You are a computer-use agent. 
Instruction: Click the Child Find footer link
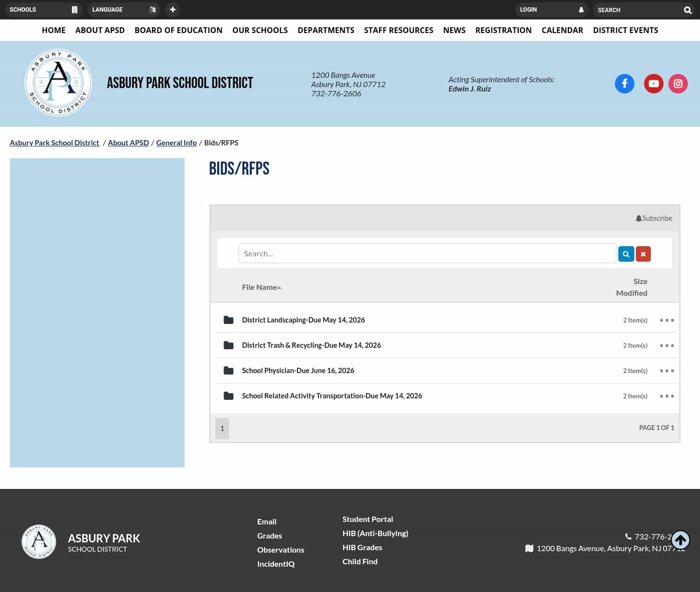pos(360,561)
